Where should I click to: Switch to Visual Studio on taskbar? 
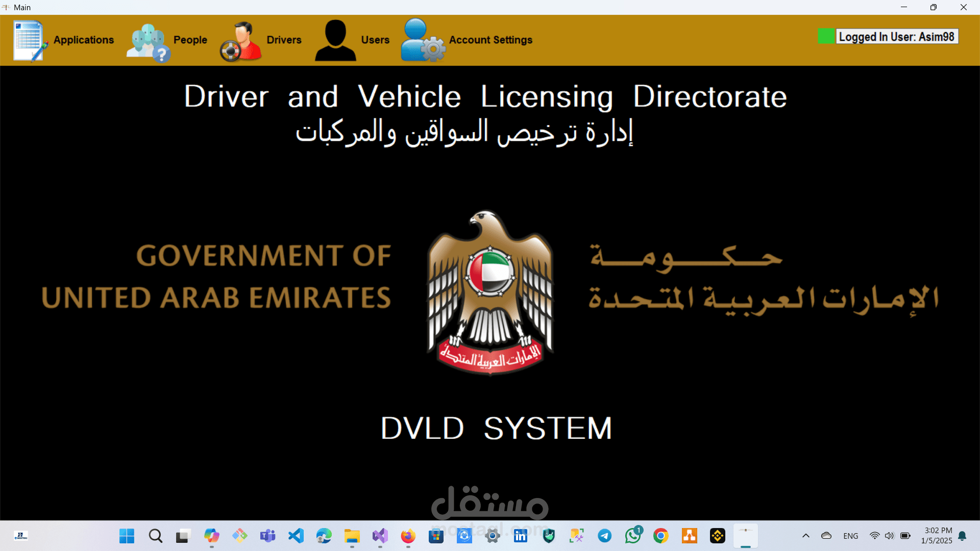(x=380, y=536)
